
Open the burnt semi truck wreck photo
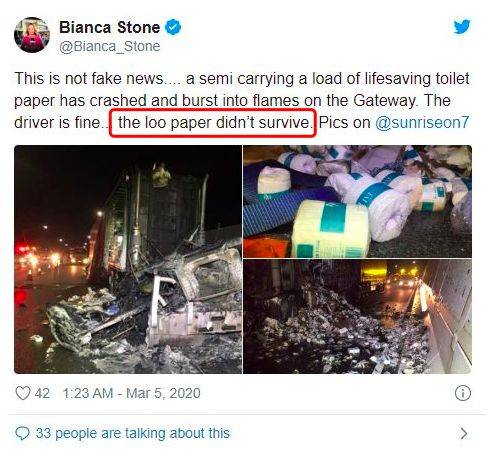[128, 259]
